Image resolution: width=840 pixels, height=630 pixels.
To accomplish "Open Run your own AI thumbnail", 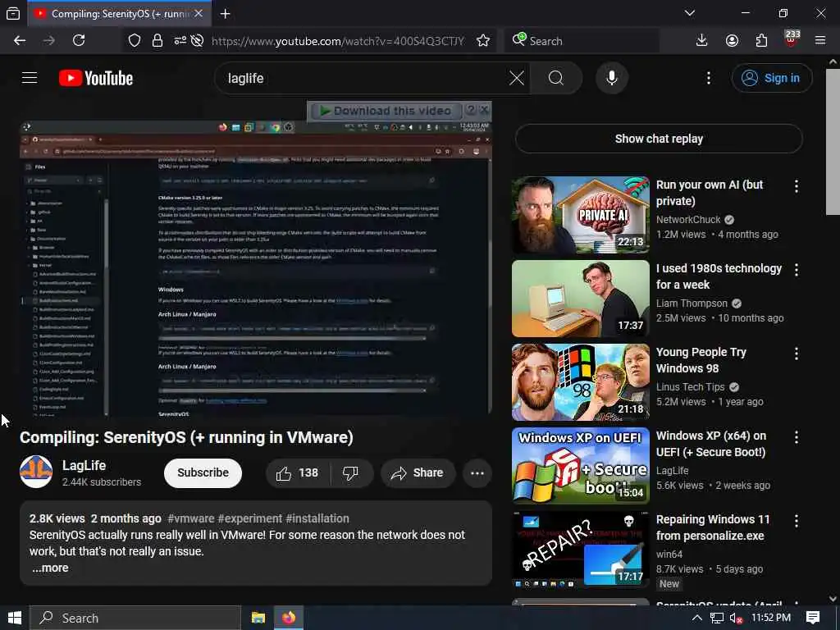I will (580, 215).
